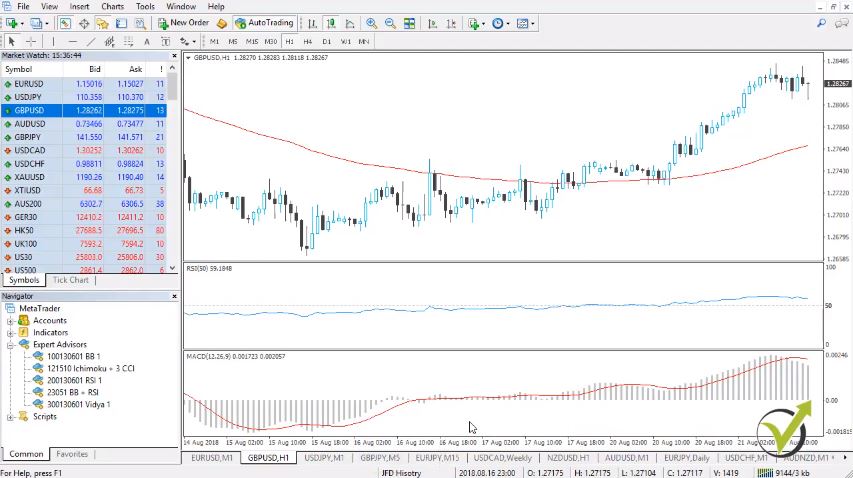Open a new chart via toolbar icon
Viewport: 853px width, 478px height.
[11, 23]
